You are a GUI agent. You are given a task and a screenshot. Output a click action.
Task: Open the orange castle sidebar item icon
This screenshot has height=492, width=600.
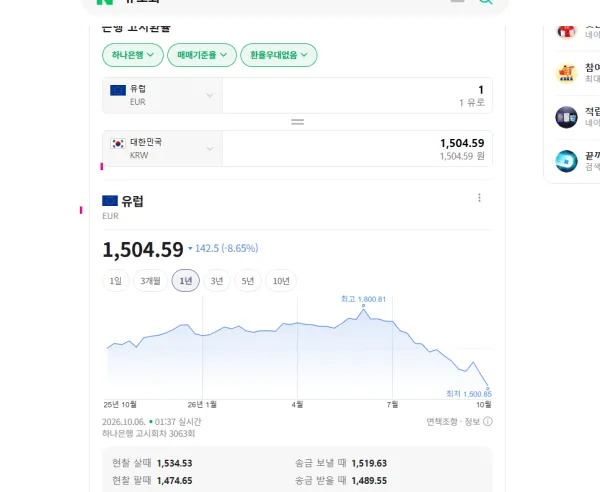[566, 73]
